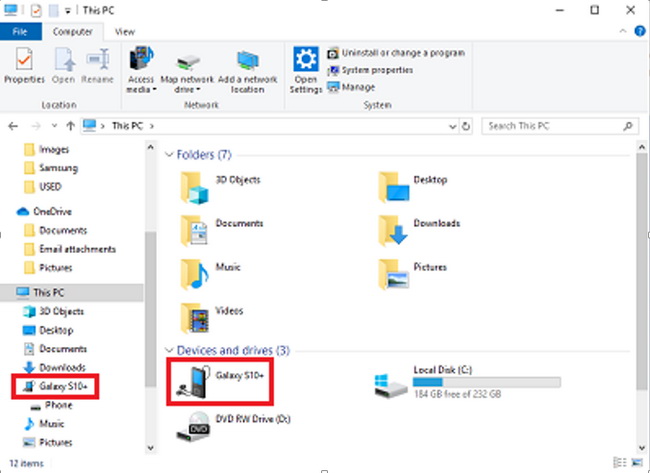Viewport: 650px width, 473px height.
Task: Click Local Disk (C:) usage bar
Action: point(487,382)
